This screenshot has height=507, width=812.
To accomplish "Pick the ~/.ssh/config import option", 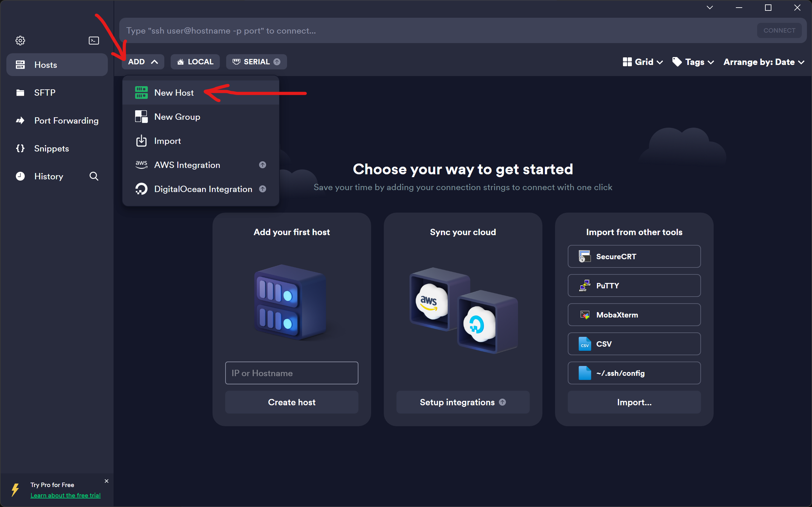I will pos(634,373).
